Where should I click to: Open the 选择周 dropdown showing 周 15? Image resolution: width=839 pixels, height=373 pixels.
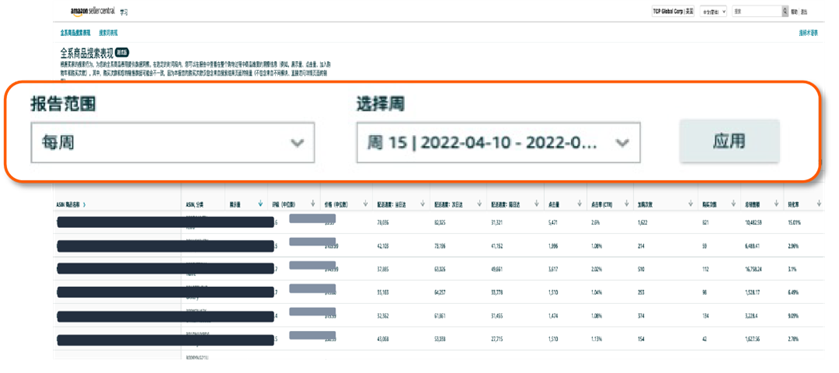click(498, 142)
